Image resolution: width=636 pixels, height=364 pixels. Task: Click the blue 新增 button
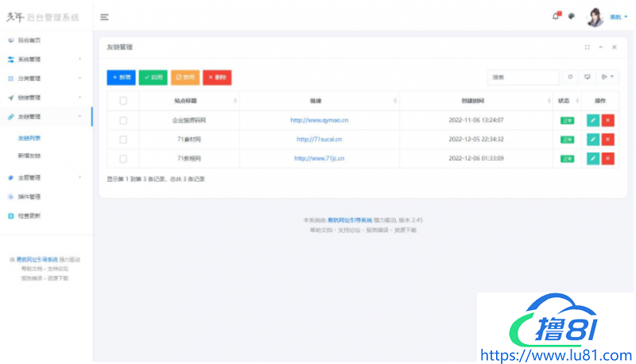click(x=121, y=77)
